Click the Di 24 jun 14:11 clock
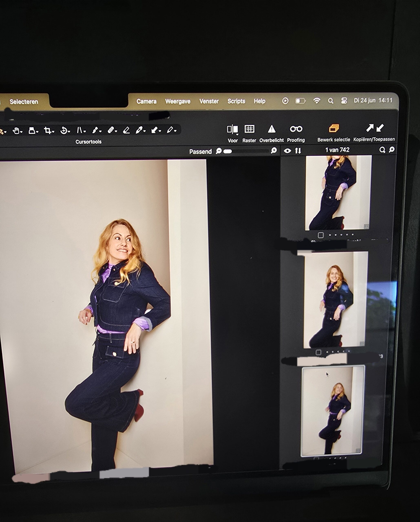The image size is (420, 522). [x=373, y=100]
